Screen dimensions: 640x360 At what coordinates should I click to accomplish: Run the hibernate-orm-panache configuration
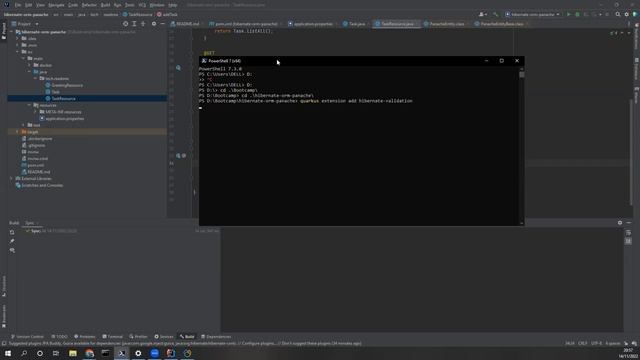tap(569, 14)
